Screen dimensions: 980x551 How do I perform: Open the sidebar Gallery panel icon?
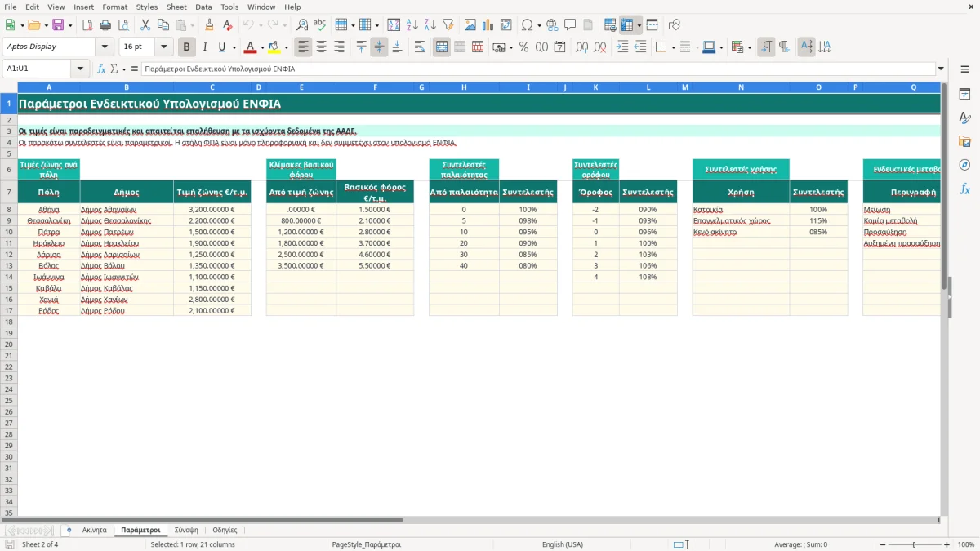964,141
